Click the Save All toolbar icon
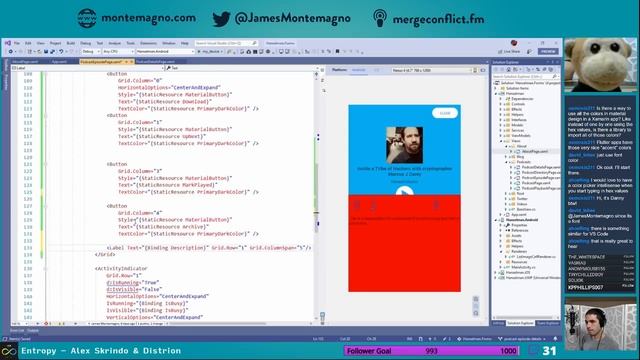This screenshot has height=360, width=640. click(x=52, y=51)
